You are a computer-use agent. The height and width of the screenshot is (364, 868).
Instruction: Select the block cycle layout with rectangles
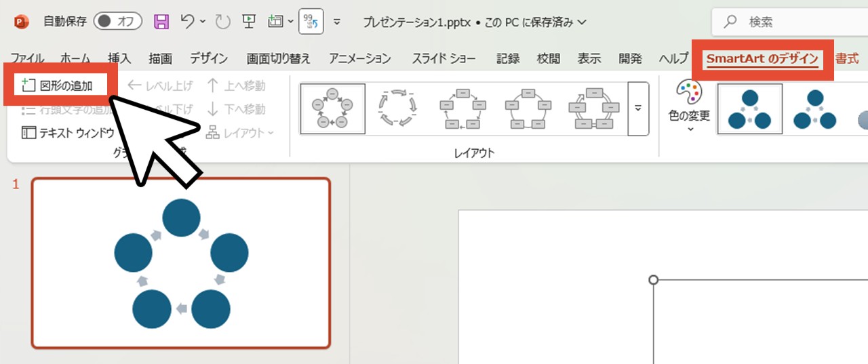464,109
